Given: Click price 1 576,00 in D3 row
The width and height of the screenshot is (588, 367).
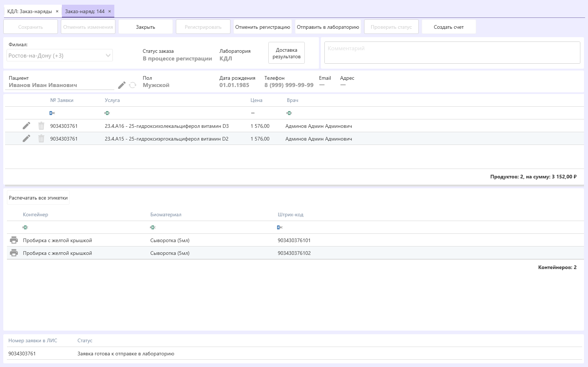Looking at the screenshot, I should pos(260,126).
